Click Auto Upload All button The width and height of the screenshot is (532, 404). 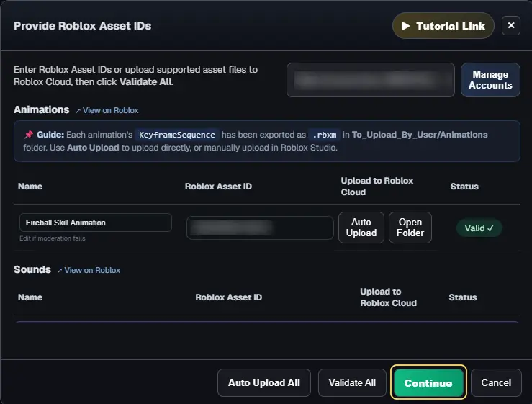[x=264, y=382]
